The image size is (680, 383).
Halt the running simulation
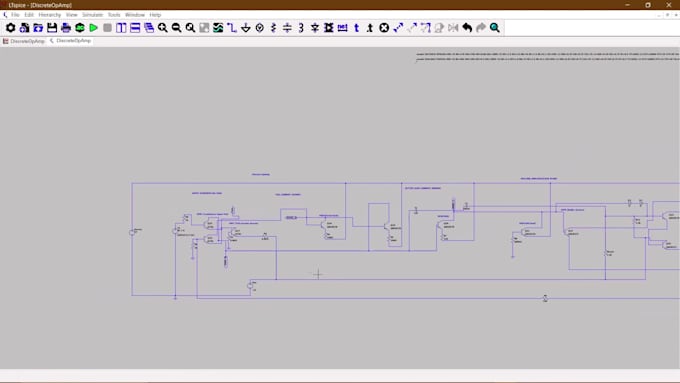(108, 28)
